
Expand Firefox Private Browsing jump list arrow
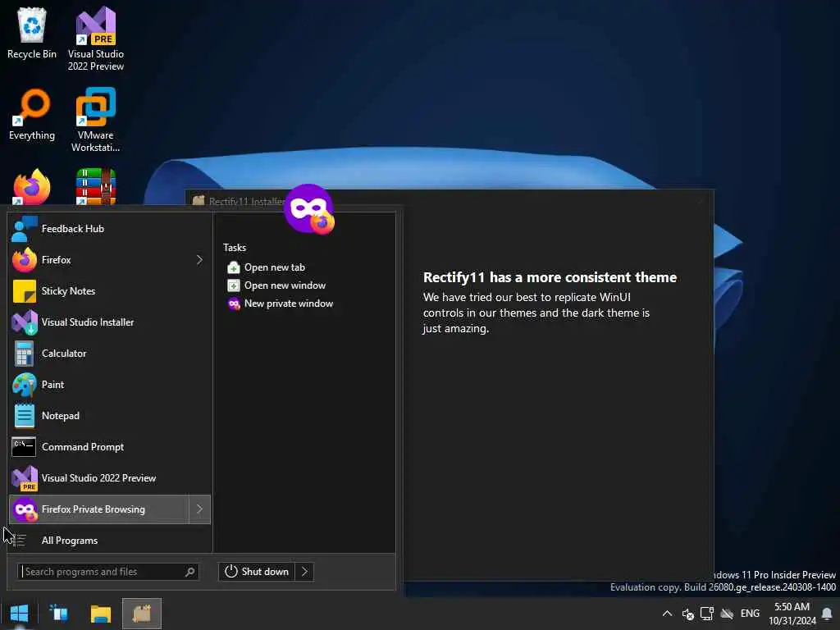[200, 509]
